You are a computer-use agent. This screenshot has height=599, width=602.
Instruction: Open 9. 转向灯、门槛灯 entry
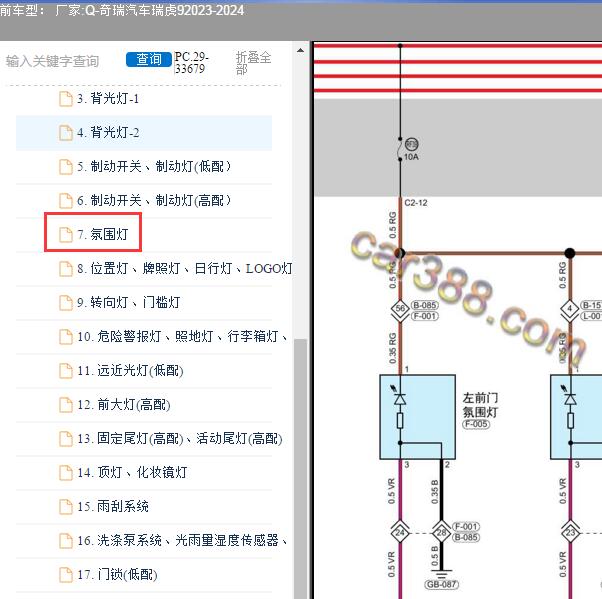point(129,302)
